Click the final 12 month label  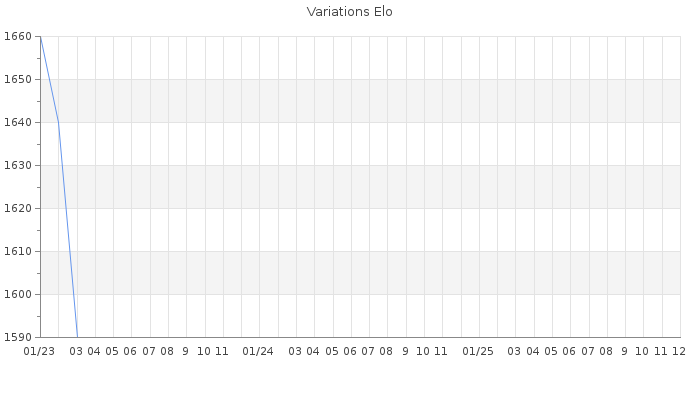point(679,352)
